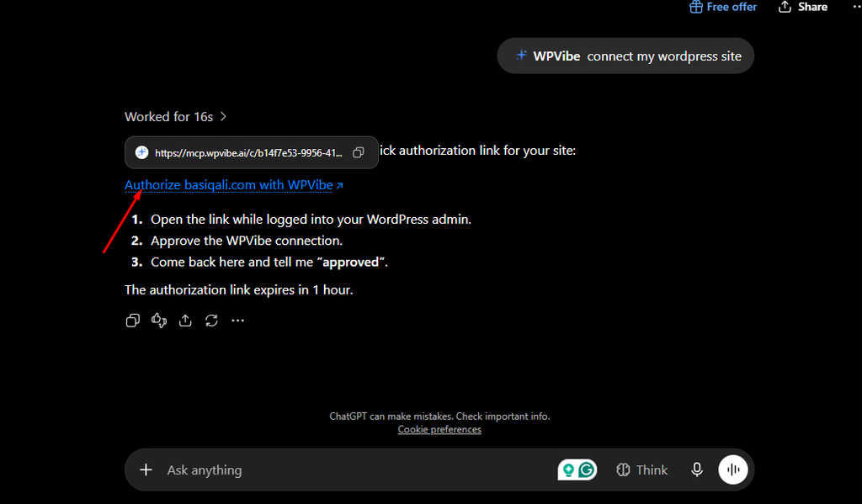
Task: Copy the mcp.wpvibe.ai authorization URL
Action: click(359, 153)
